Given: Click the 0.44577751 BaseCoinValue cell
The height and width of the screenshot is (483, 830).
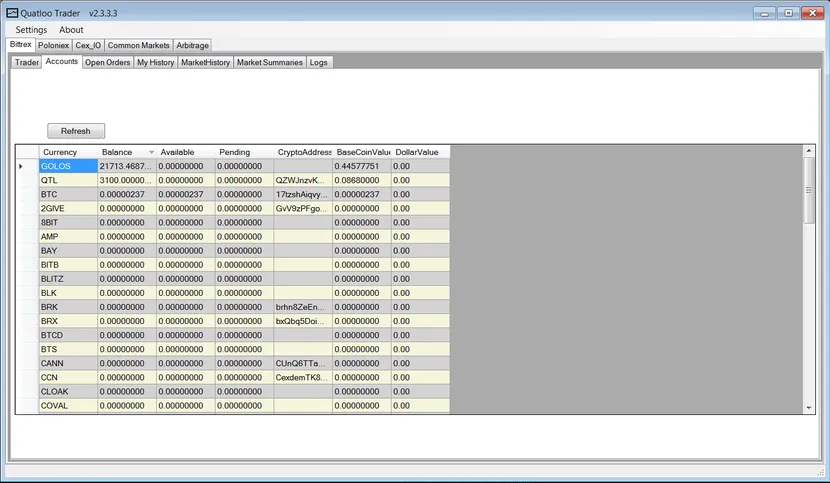Looking at the screenshot, I should (362, 166).
